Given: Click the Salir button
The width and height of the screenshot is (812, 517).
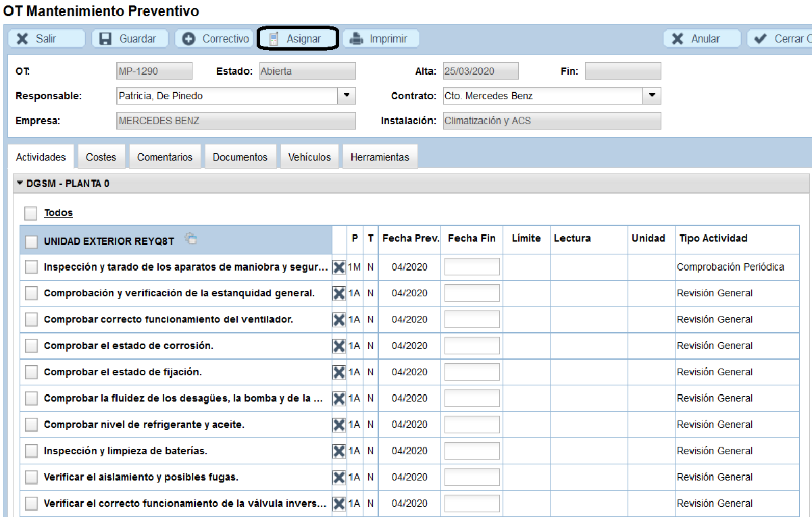Looking at the screenshot, I should pos(46,38).
